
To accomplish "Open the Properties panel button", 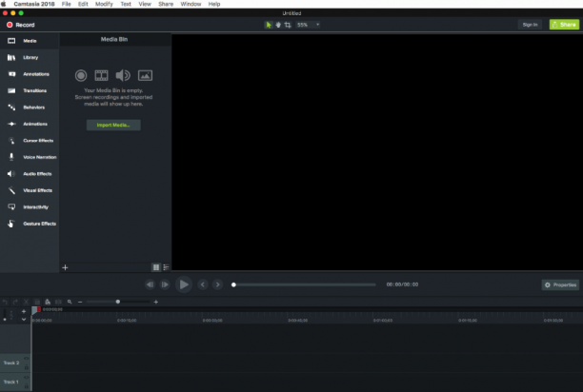I will pos(560,285).
